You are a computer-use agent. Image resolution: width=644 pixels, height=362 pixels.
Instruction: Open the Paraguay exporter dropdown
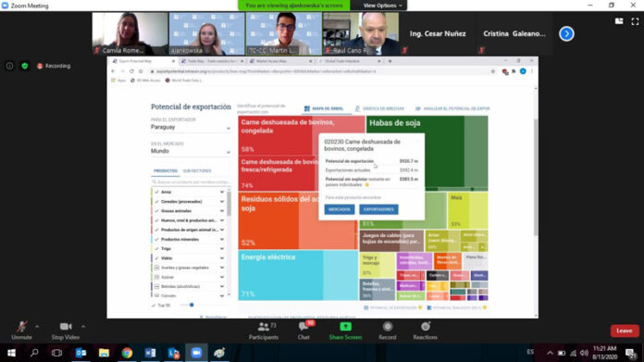(x=191, y=128)
